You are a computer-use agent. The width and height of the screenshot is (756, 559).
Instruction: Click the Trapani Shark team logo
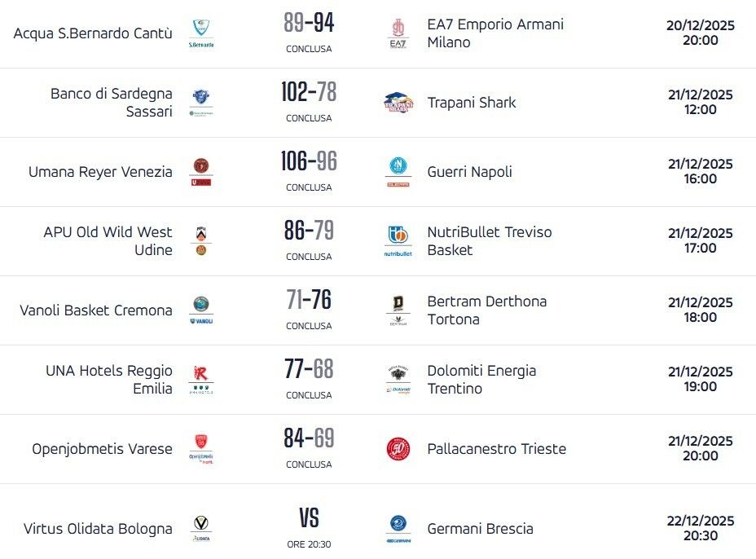pos(398,103)
